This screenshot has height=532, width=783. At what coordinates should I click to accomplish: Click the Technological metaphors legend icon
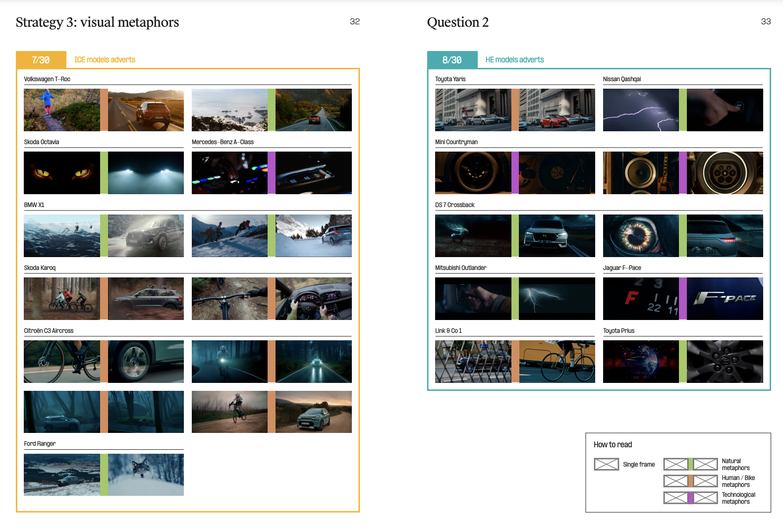coord(690,498)
